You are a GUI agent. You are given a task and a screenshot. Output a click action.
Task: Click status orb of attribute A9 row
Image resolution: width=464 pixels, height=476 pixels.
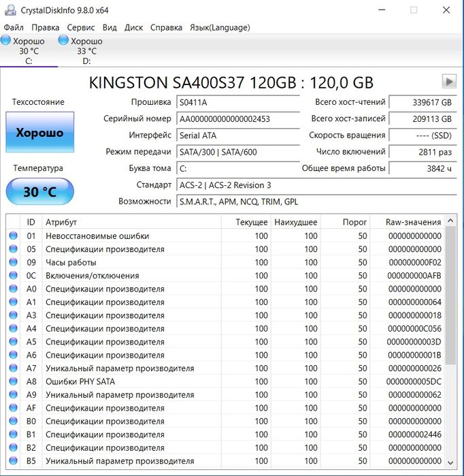[14, 394]
